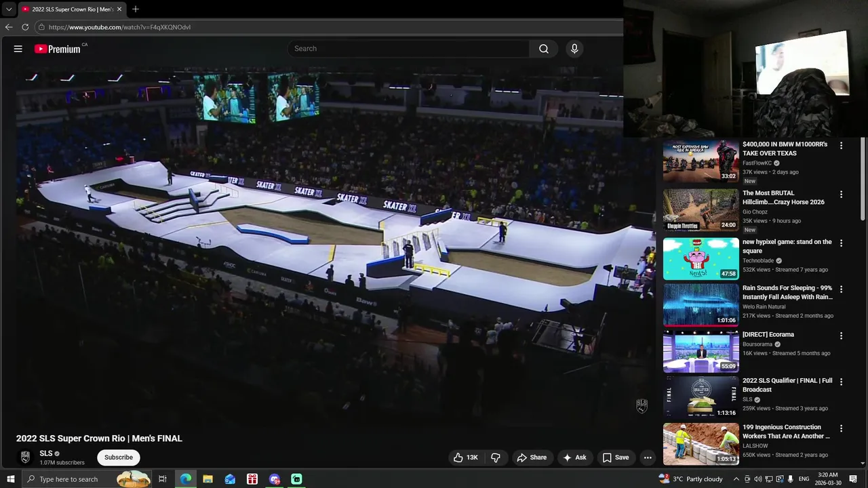Dislike the video with thumbs down

coord(496,457)
